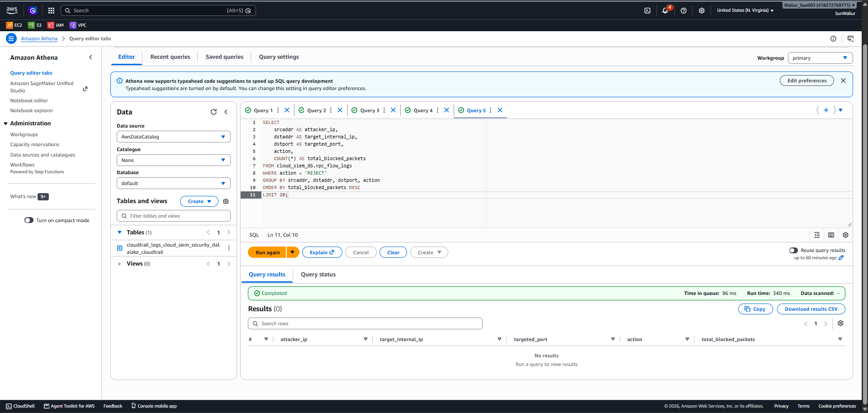This screenshot has height=413, width=868.
Task: Collapse the Tables (1) section
Action: [120, 233]
